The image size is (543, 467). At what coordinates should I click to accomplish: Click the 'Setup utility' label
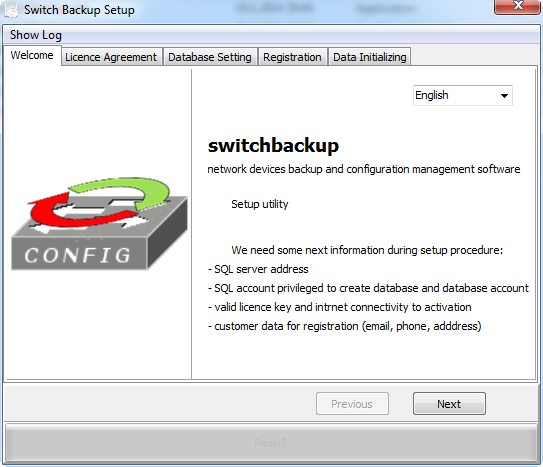[260, 204]
